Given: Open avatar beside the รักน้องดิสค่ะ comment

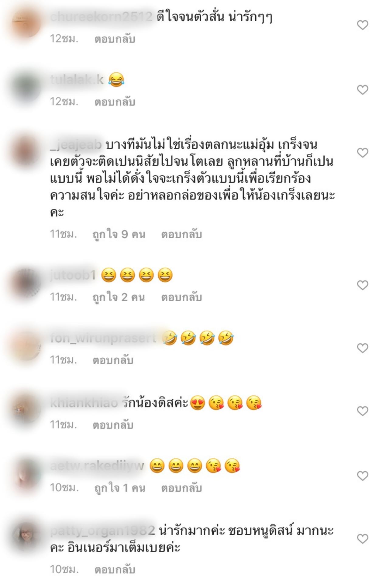Looking at the screenshot, I should pyautogui.click(x=26, y=409).
